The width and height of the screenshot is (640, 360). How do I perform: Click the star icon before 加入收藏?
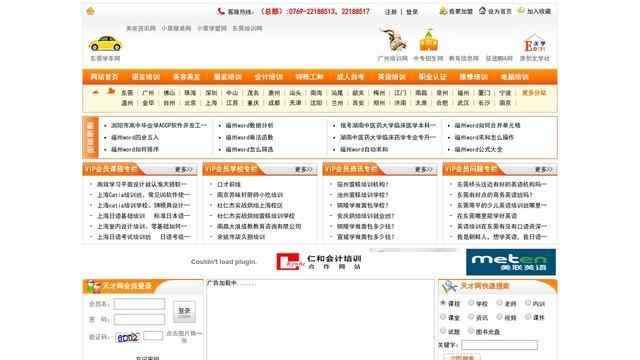coord(521,11)
